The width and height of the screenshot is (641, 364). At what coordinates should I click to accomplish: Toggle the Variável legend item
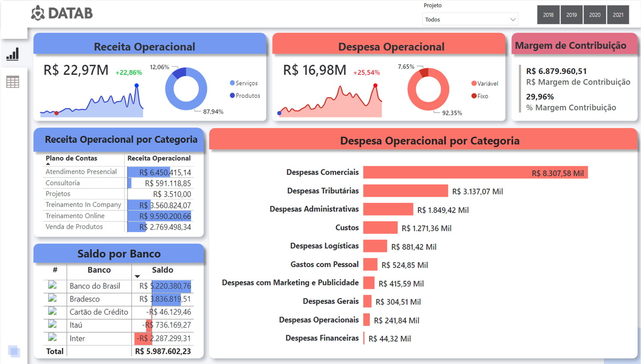485,84
